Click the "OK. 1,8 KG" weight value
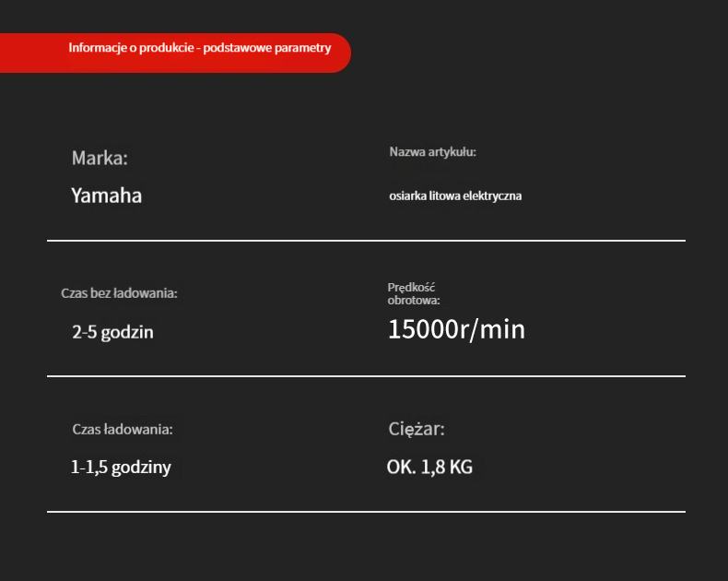The height and width of the screenshot is (581, 728). point(429,468)
